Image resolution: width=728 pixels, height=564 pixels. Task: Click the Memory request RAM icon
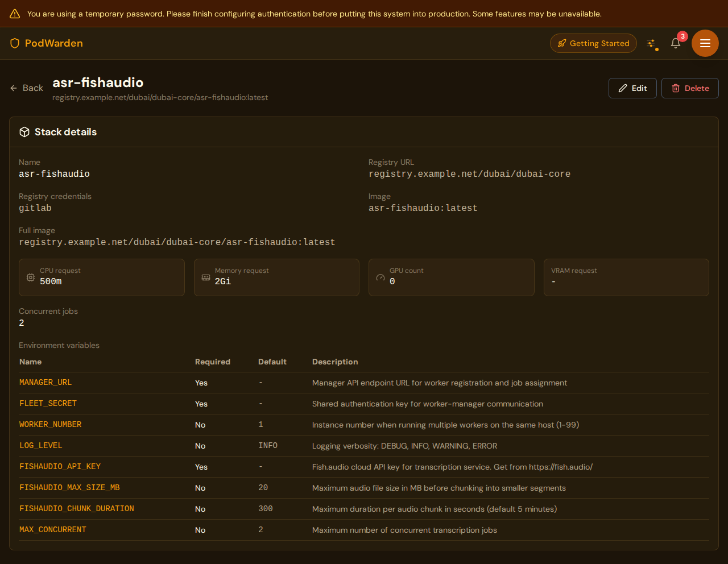[x=206, y=277]
